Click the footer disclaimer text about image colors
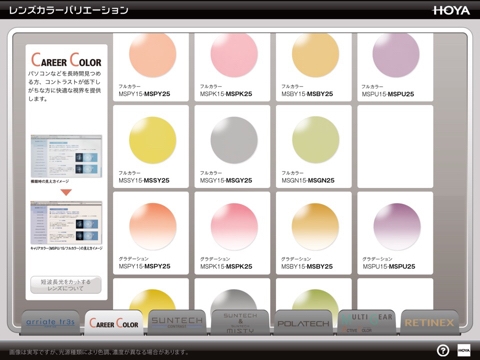This screenshot has height=360, width=480. pyautogui.click(x=99, y=352)
